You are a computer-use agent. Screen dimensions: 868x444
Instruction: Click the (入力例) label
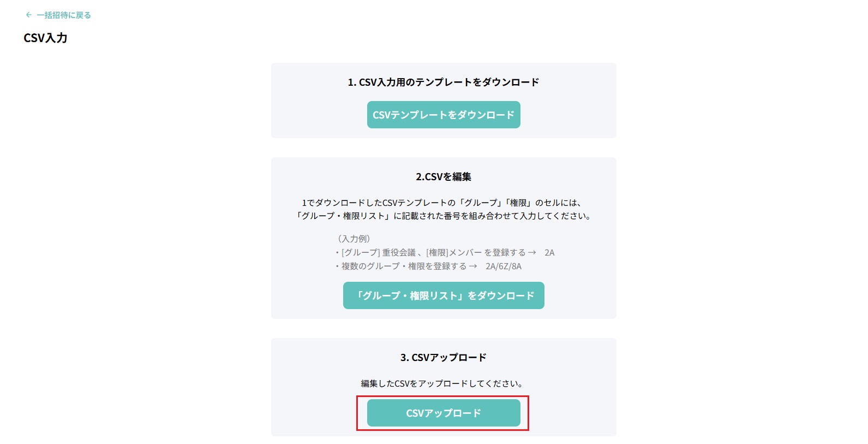pos(354,239)
